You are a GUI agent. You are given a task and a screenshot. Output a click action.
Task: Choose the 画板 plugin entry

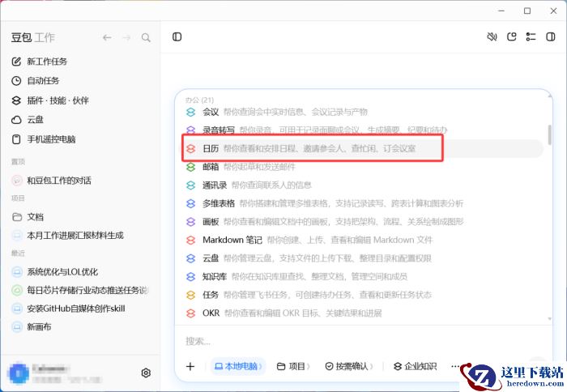(363, 222)
